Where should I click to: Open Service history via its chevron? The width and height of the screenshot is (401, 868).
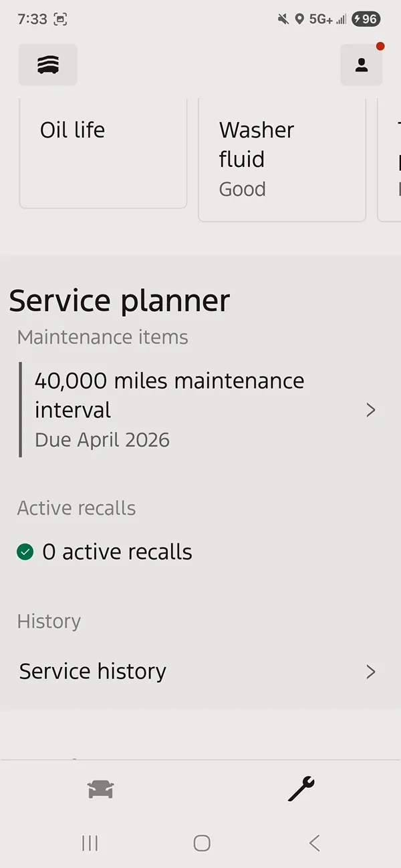point(371,672)
